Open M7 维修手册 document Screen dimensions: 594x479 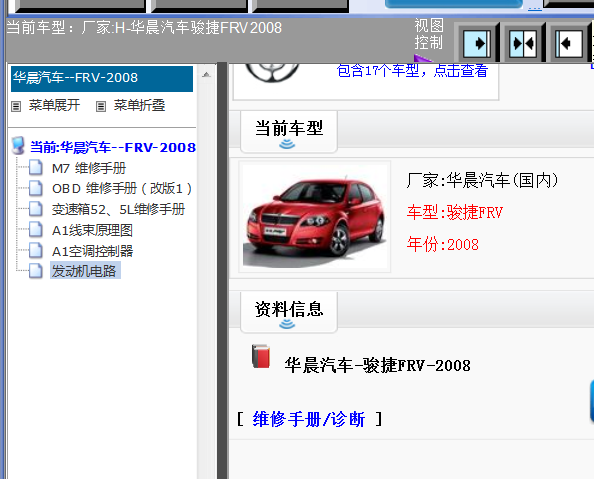tap(89, 168)
